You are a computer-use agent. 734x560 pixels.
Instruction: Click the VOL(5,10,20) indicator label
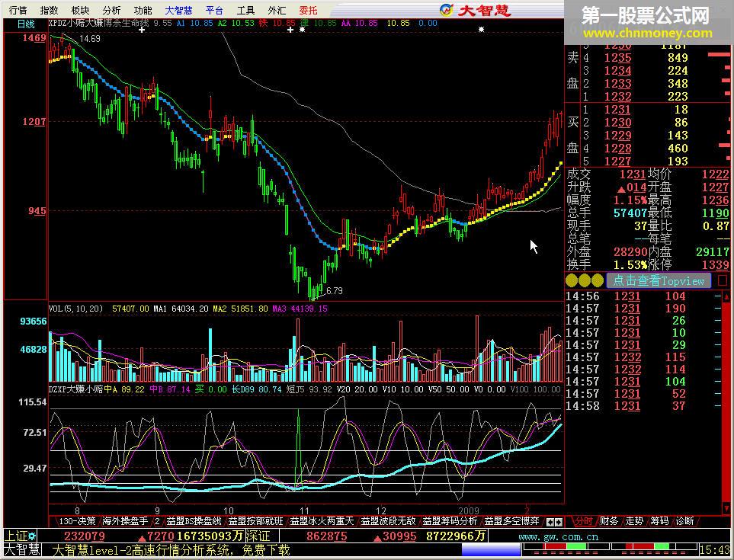[x=76, y=309]
